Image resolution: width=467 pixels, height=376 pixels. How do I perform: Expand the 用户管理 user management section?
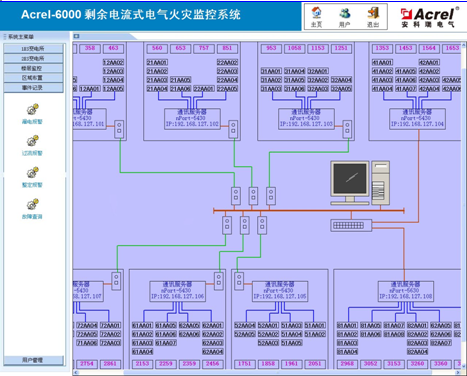tap(33, 360)
